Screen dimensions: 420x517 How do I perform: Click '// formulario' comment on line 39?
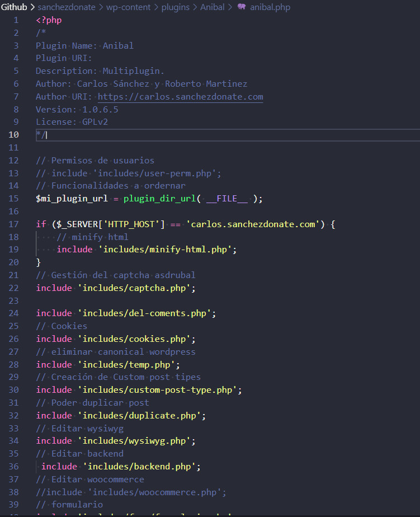pos(69,505)
